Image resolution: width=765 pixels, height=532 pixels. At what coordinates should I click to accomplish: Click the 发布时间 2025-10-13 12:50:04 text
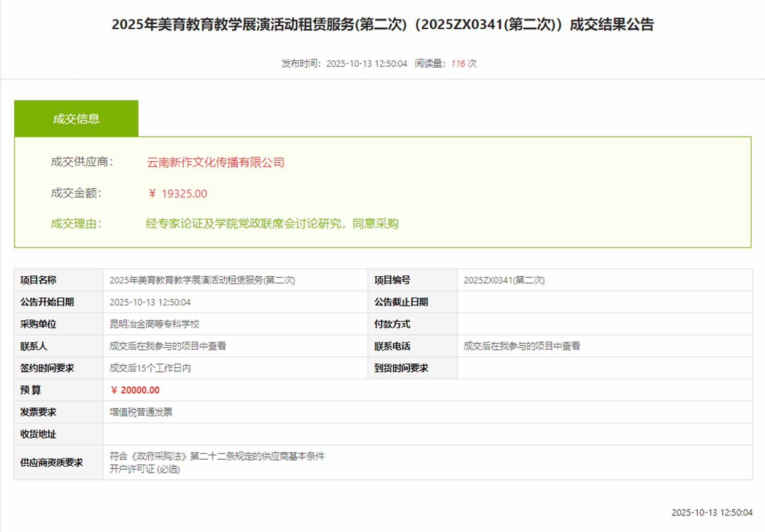click(344, 64)
